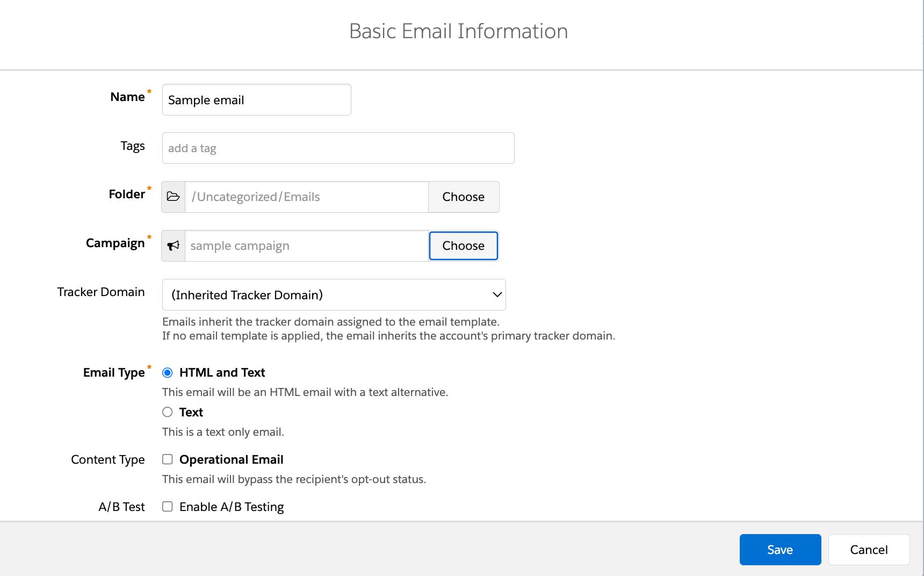
Task: Select the HTML and Text radio button
Action: click(x=167, y=372)
